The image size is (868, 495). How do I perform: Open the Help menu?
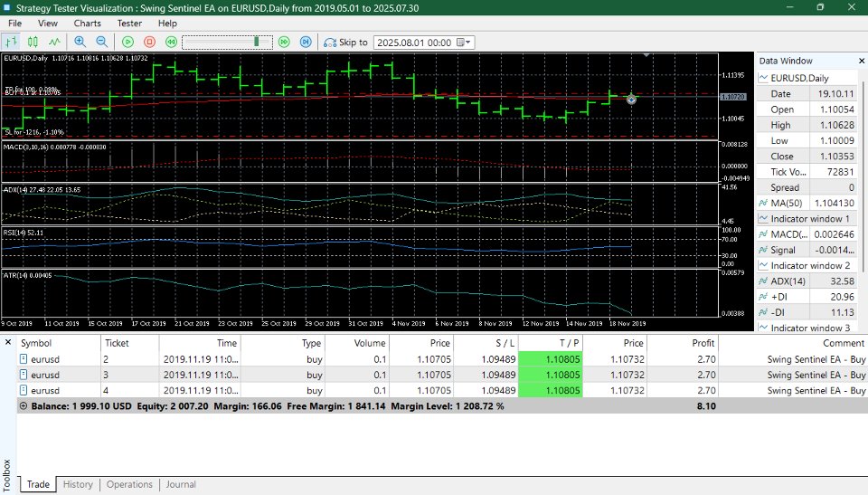[x=167, y=24]
